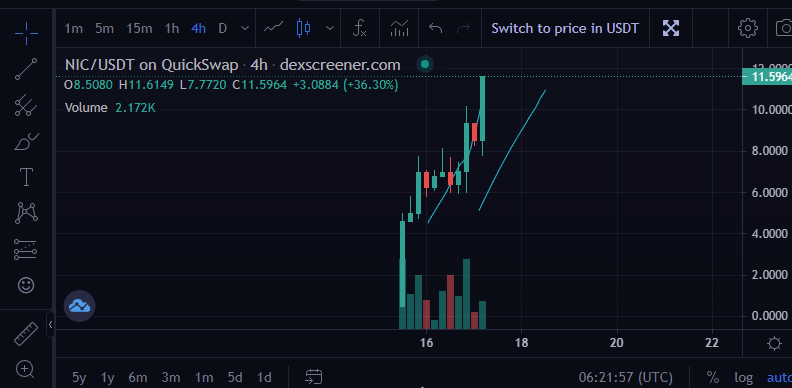Select the trend line drawing tool
The image size is (792, 388).
(x=26, y=69)
